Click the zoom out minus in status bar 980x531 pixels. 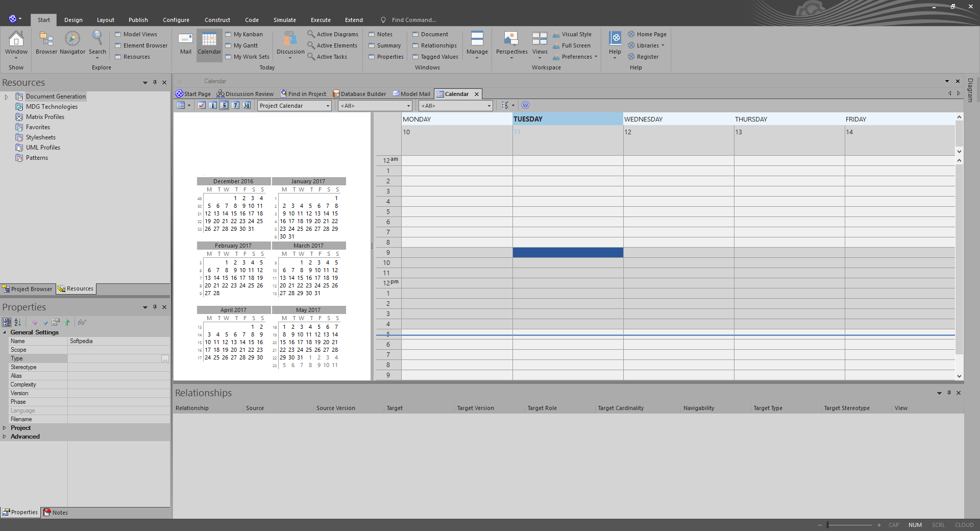(x=820, y=525)
